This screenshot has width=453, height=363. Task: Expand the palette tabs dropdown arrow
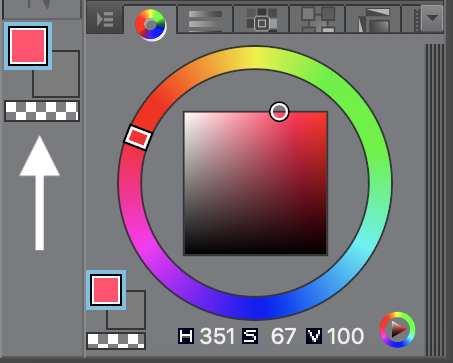(432, 18)
